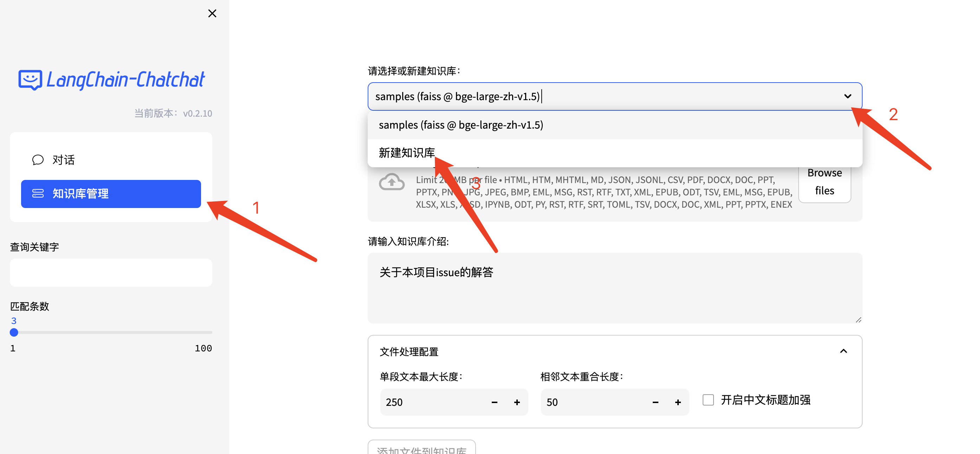Decrease 单段文本最大长度 with minus icon

pos(494,402)
